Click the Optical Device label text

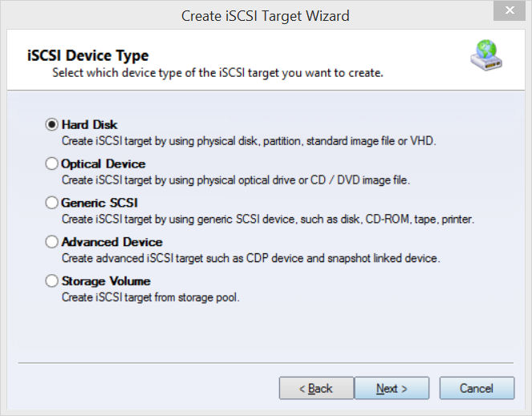tap(104, 164)
